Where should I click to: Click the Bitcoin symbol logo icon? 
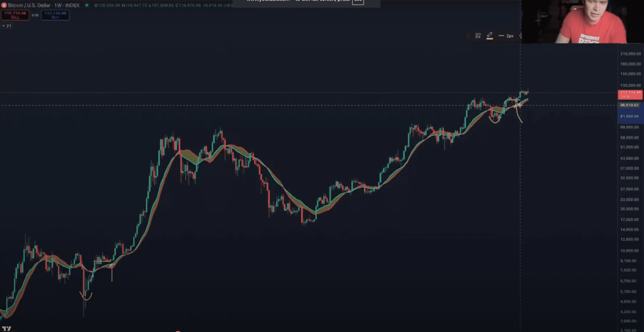point(4,5)
